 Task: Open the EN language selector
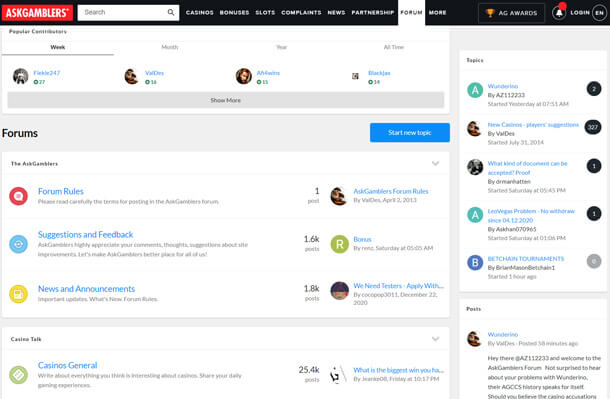(599, 13)
